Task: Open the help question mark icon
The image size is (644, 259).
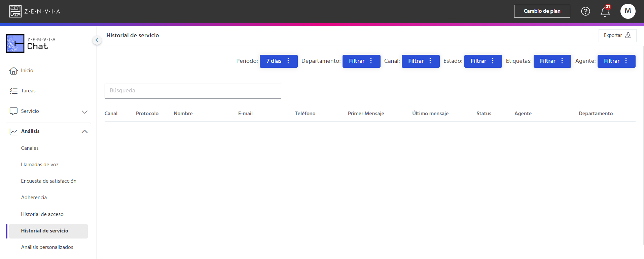Action: click(x=585, y=11)
